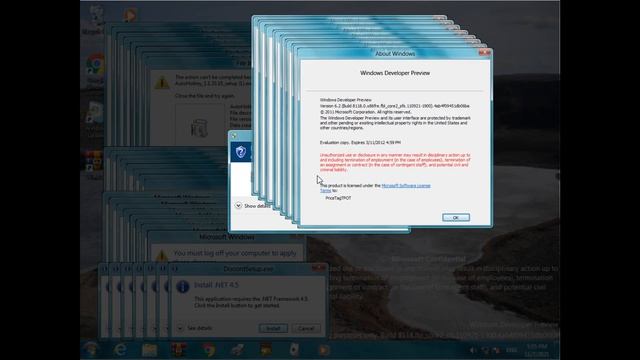Image resolution: width=640 pixels, height=360 pixels.
Task: Click the Windows Developer Preview heading text
Action: pyautogui.click(x=395, y=73)
